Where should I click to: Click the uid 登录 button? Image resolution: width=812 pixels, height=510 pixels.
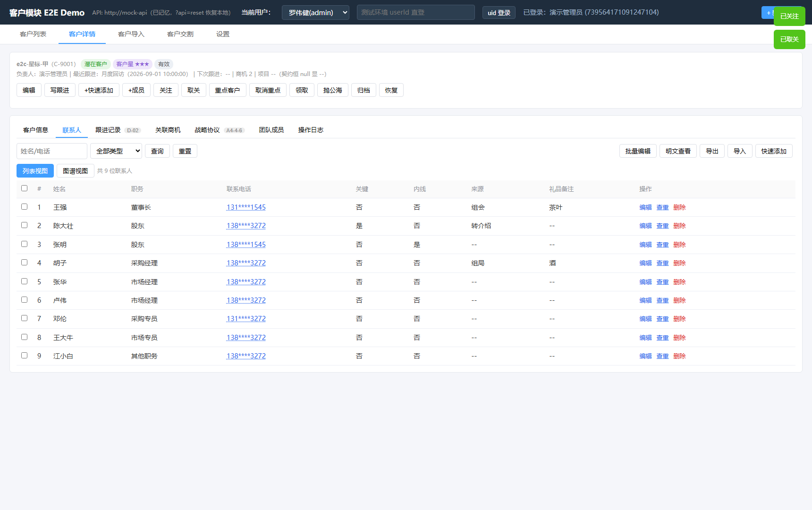(499, 13)
